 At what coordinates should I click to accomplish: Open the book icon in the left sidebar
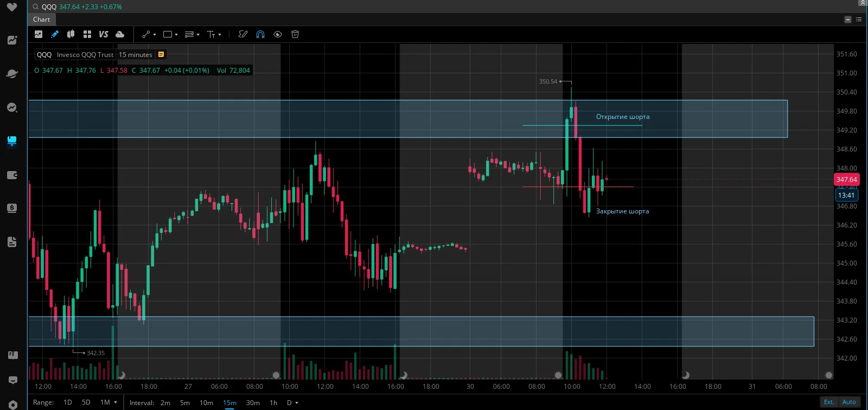click(13, 355)
